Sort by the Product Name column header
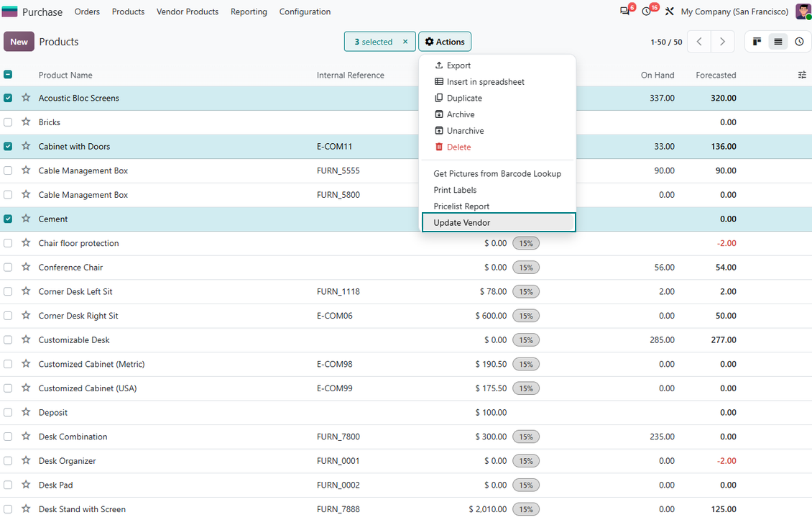The image size is (812, 520). click(x=66, y=76)
